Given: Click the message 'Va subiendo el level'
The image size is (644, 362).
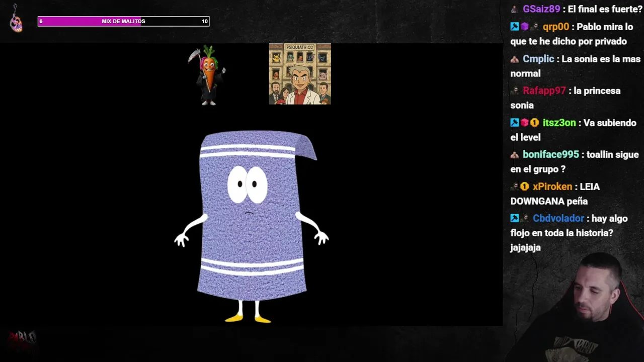Looking at the screenshot, I should point(574,130).
